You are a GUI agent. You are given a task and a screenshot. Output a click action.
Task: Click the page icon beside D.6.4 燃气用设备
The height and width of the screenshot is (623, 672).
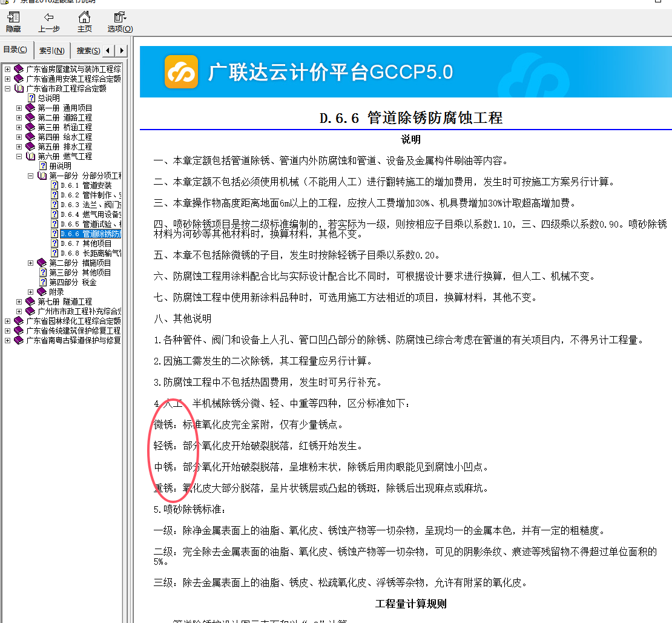coord(54,214)
